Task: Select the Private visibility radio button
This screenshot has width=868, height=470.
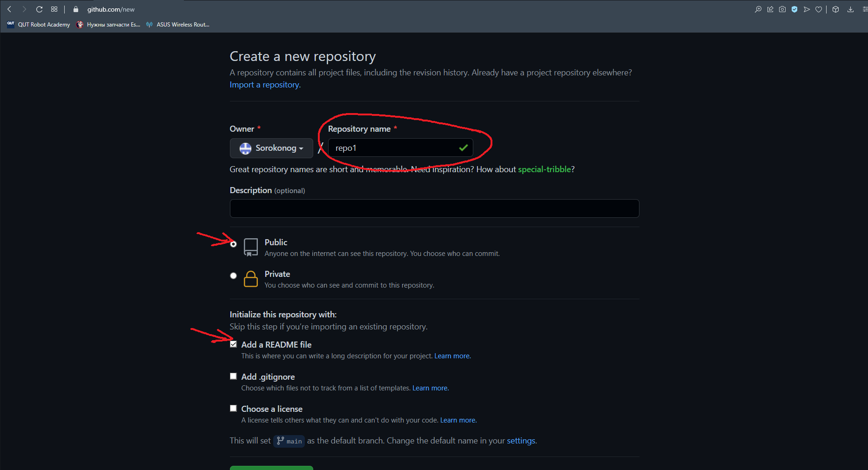Action: click(x=234, y=275)
